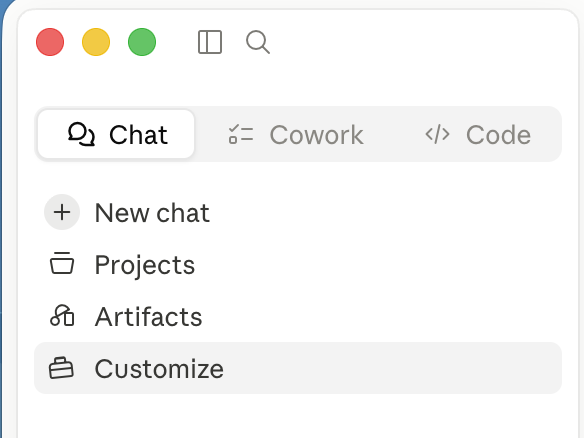Switch to the Chat tab label
The height and width of the screenshot is (438, 584).
tap(138, 134)
